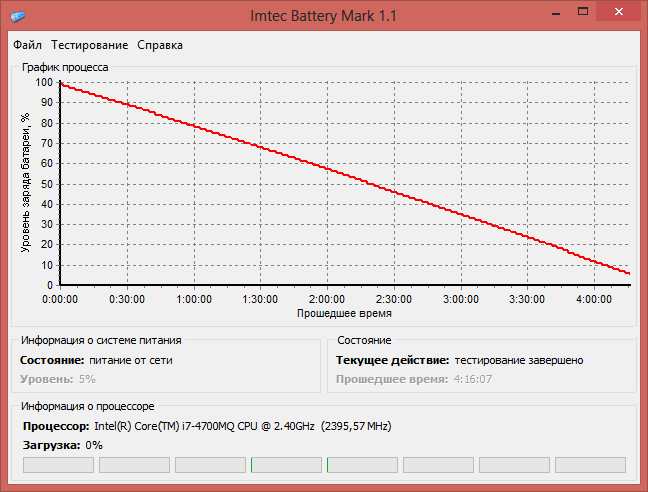
Task: Click the 50 label on charge axis
Action: click(47, 184)
